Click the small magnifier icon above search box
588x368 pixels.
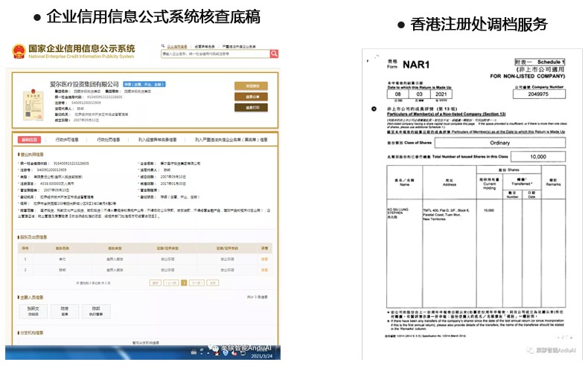(x=163, y=45)
